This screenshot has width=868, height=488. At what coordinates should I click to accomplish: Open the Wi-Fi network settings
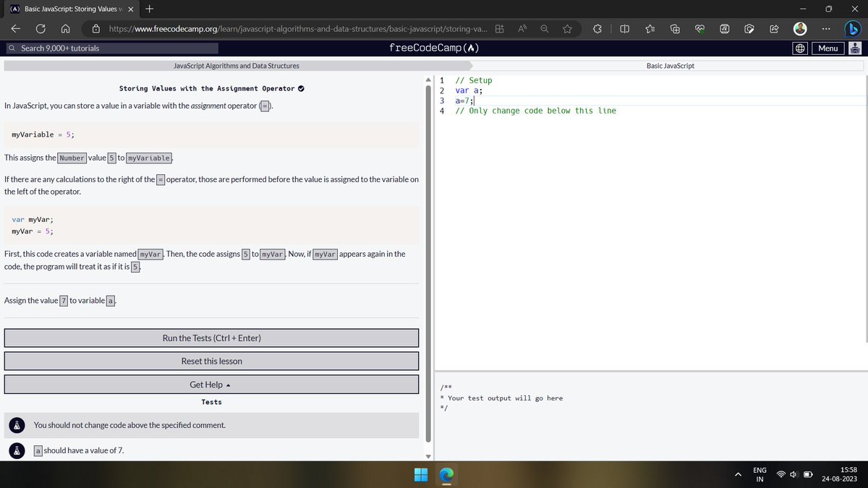[x=782, y=475]
